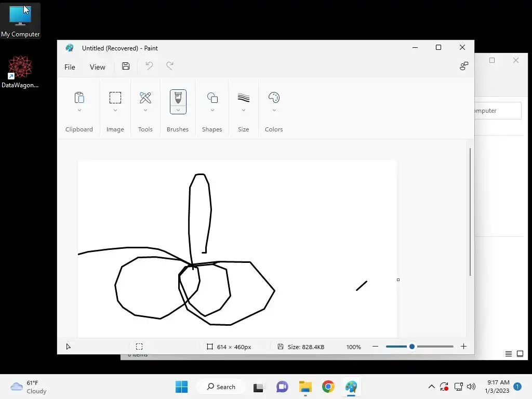Image resolution: width=532 pixels, height=399 pixels.
Task: Click the share feedback icon in Paint
Action: [464, 66]
